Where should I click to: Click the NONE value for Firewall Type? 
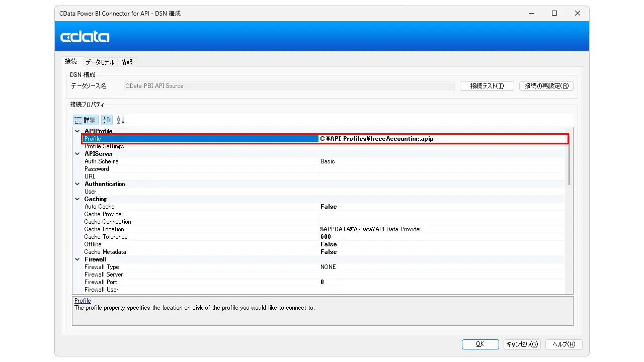point(328,267)
